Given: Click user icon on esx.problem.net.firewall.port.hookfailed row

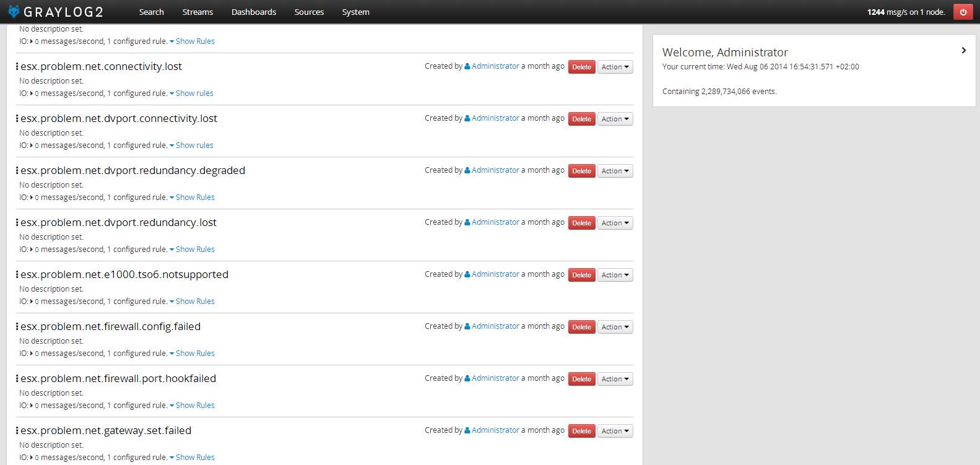Looking at the screenshot, I should click(x=467, y=378).
